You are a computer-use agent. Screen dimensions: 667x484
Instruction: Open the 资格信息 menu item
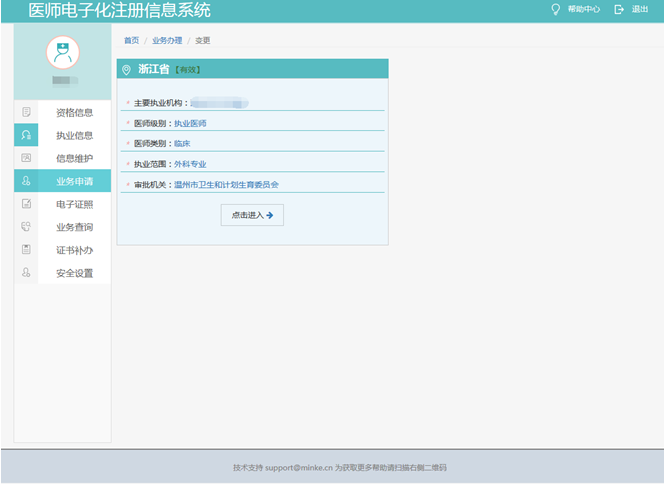point(74,112)
